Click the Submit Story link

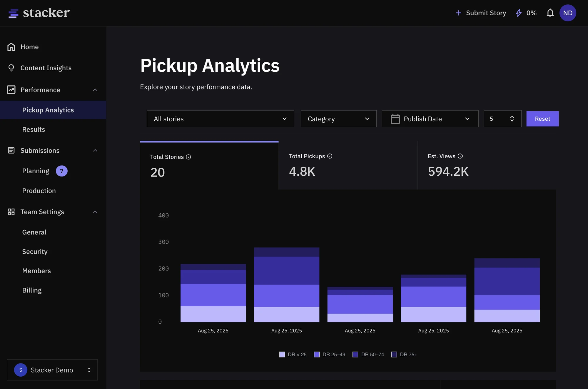481,13
